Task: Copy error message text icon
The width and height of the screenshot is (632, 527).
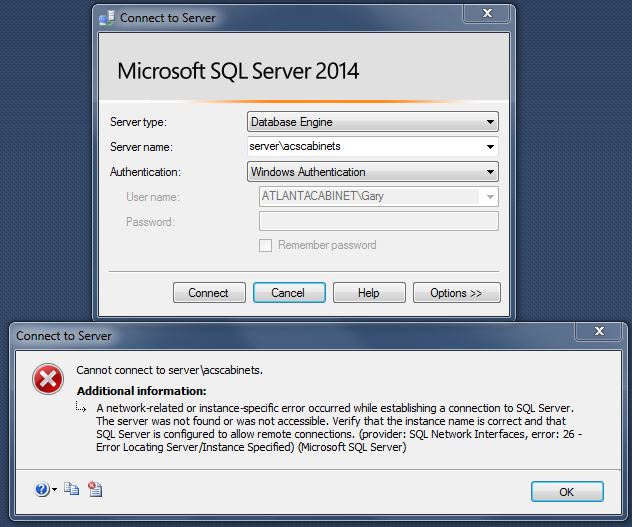Action: (71, 489)
